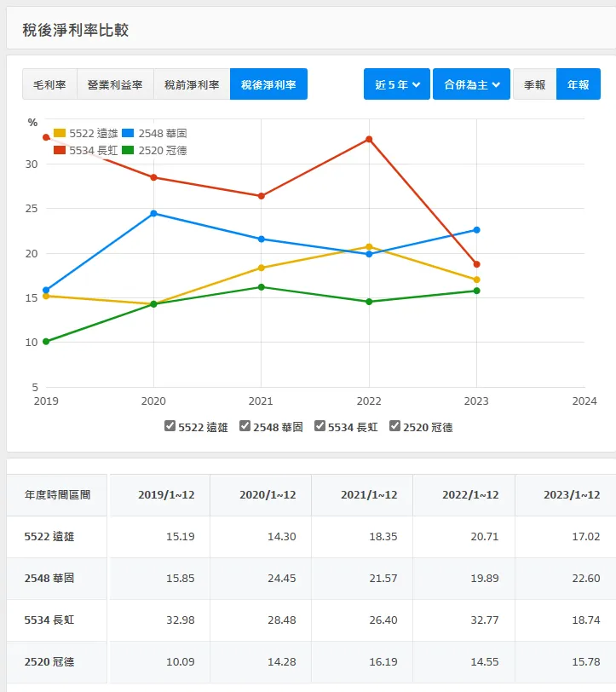This screenshot has width=616, height=692.
Task: Click the green 2520 冠德 legend swatch
Action: pyautogui.click(x=128, y=150)
